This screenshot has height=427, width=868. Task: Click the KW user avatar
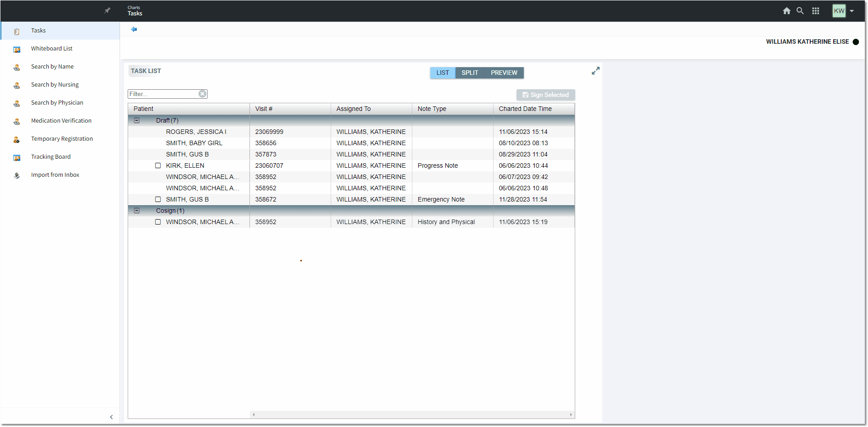[839, 11]
